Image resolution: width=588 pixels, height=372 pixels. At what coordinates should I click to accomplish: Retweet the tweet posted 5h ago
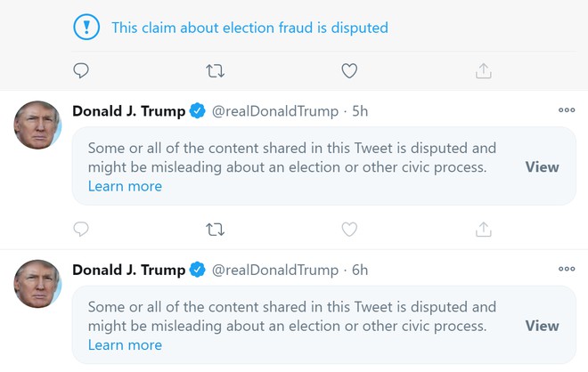tap(215, 230)
